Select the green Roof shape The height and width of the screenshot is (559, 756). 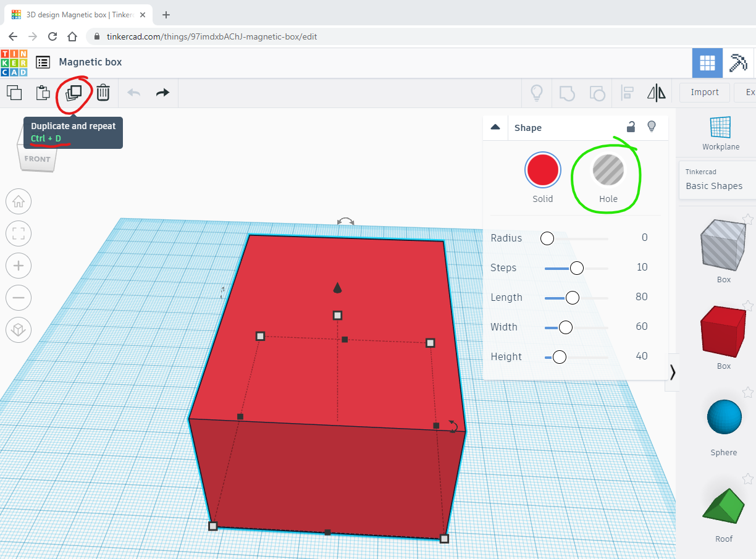[x=723, y=505]
